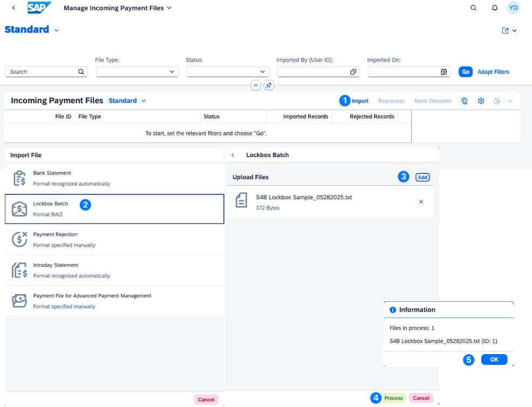
Task: Select Lockbox Batch import option
Action: pyautogui.click(x=114, y=209)
